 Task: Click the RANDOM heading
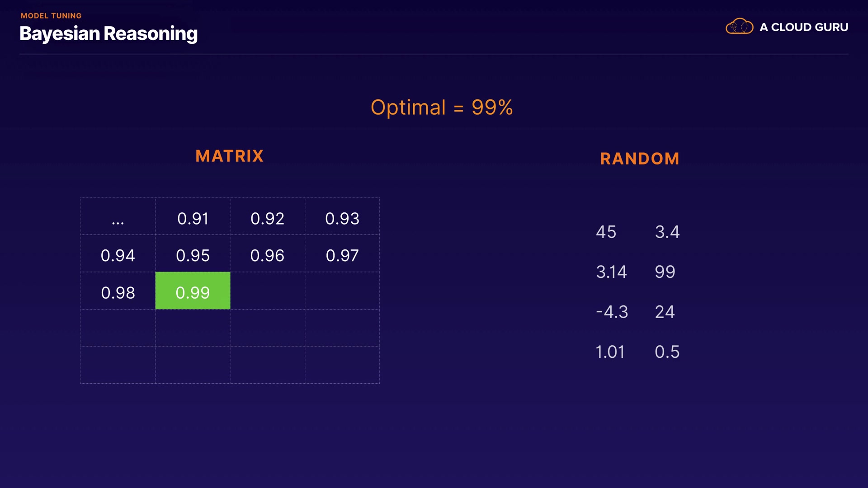(x=640, y=159)
